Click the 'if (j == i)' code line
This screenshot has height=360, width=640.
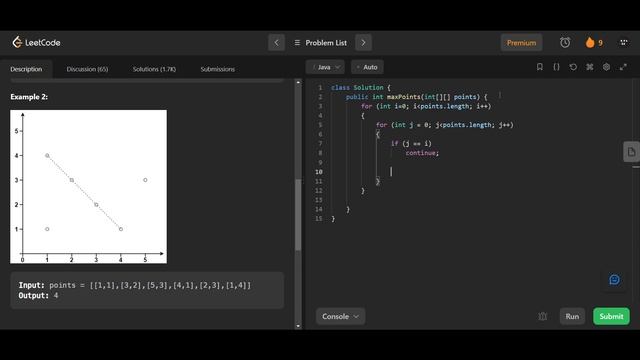[x=411, y=144]
